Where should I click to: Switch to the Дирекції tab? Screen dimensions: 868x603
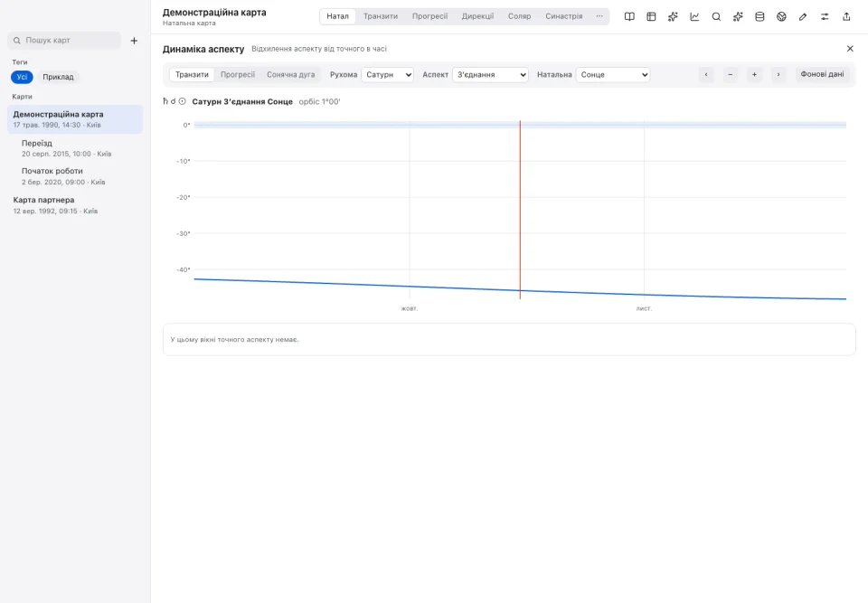pyautogui.click(x=477, y=16)
